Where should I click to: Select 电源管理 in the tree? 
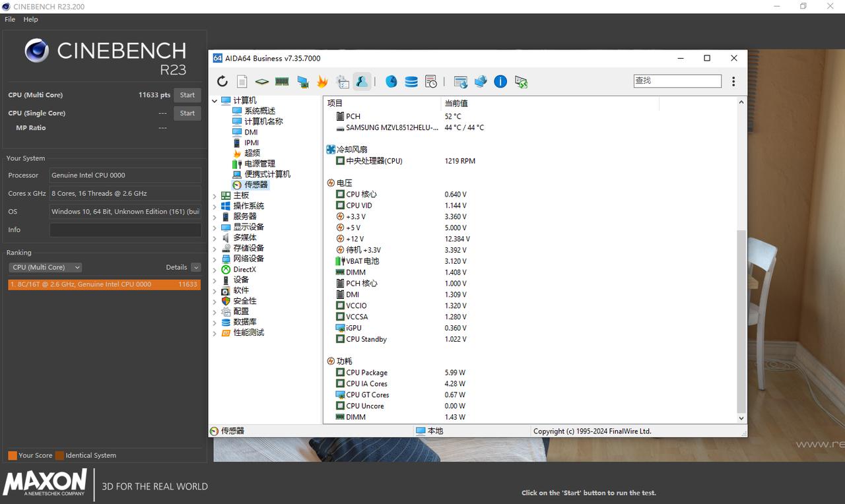tap(259, 164)
